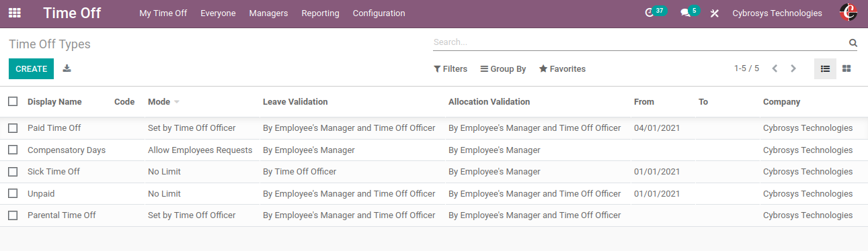The image size is (868, 251).
Task: Click 'By Time Off Officer' leave validation cell
Action: (299, 171)
